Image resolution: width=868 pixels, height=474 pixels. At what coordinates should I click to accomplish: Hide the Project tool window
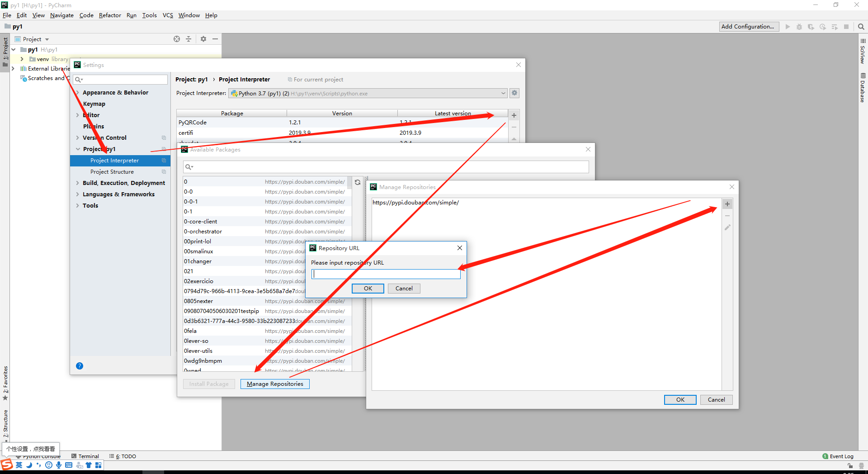(x=215, y=39)
